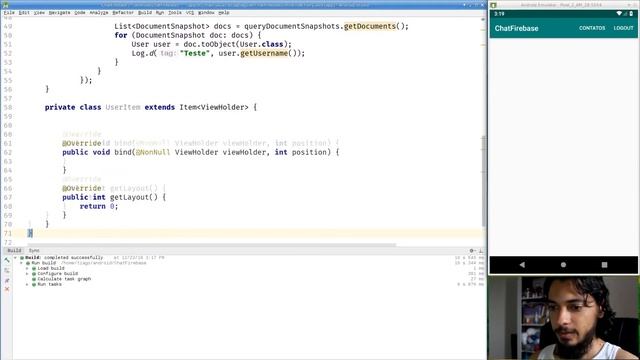The width and height of the screenshot is (640, 360).
Task: Open the Refactor menu
Action: (x=123, y=13)
